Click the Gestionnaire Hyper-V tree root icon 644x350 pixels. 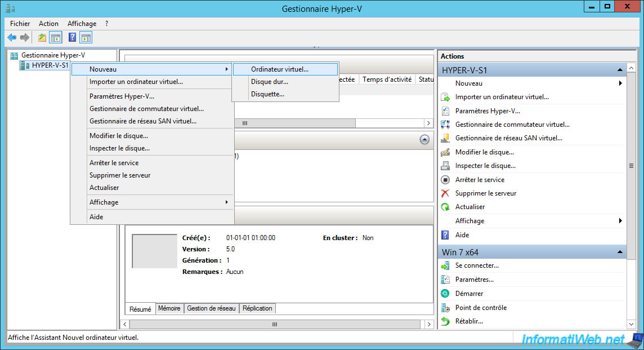[x=15, y=55]
